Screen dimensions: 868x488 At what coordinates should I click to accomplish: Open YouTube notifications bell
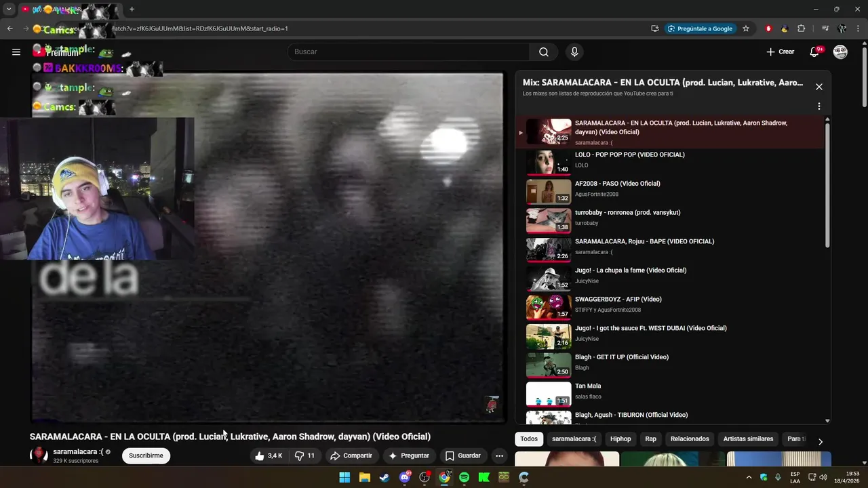(x=815, y=52)
